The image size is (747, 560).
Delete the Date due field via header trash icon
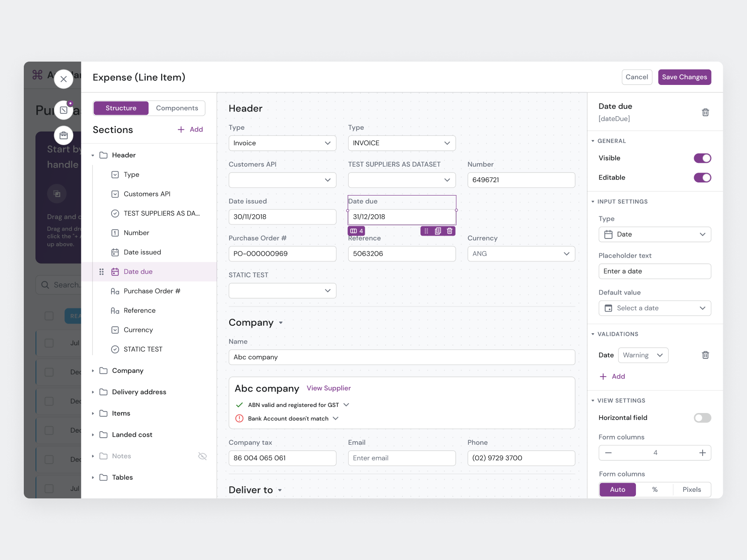705,112
